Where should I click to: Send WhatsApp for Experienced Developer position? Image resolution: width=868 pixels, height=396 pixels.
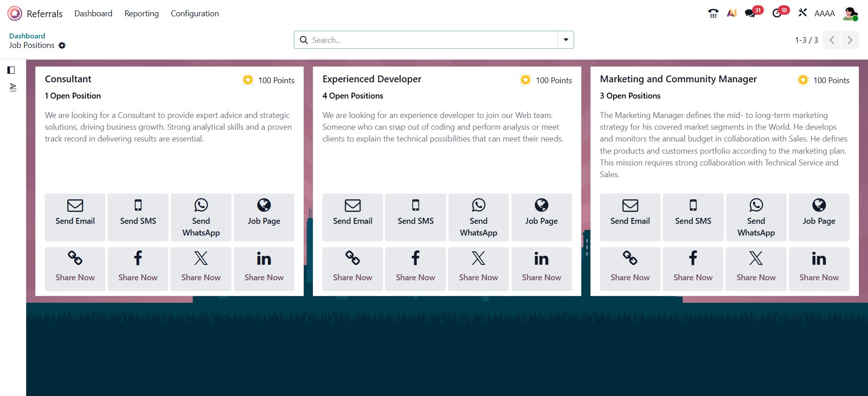click(x=478, y=217)
